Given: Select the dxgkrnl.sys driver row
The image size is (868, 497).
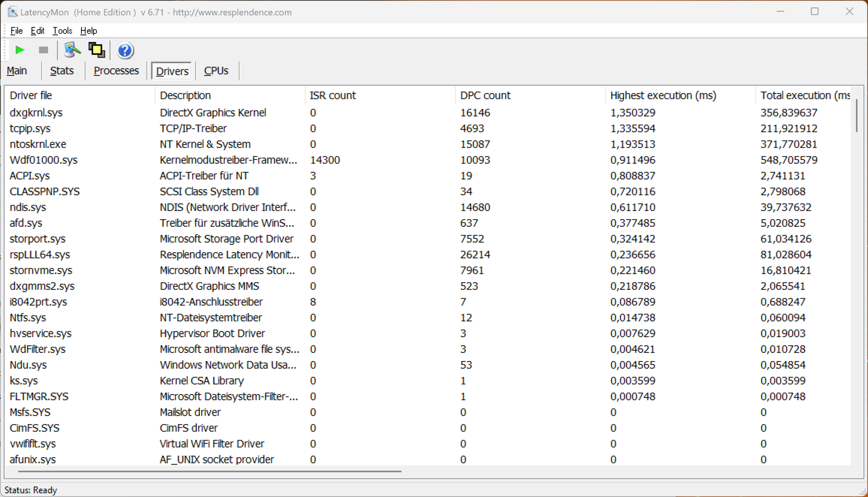Looking at the screenshot, I should 36,113.
